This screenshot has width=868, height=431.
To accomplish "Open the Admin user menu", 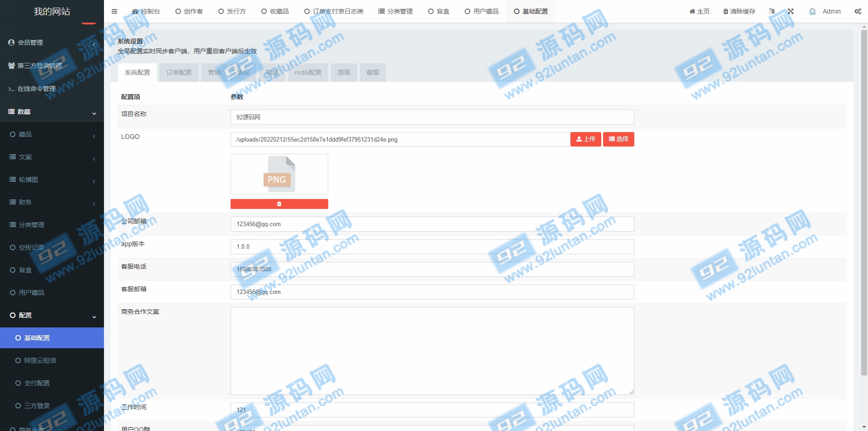I will coord(831,11).
